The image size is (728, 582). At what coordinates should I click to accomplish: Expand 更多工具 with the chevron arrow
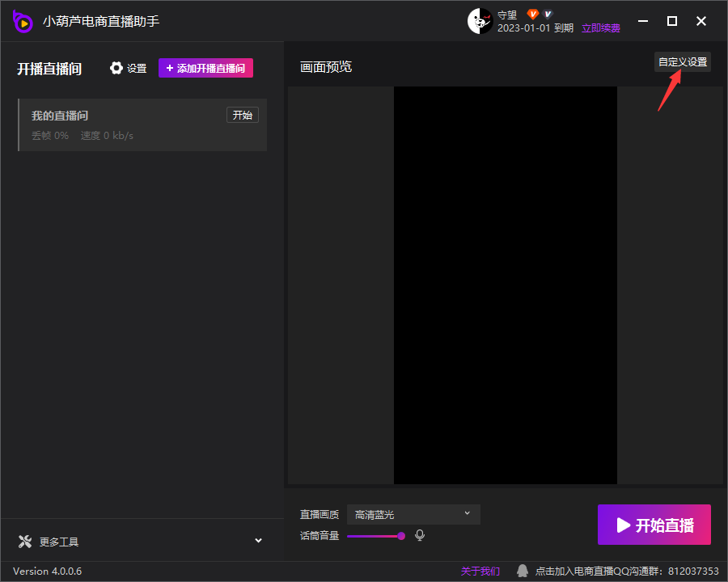258,541
